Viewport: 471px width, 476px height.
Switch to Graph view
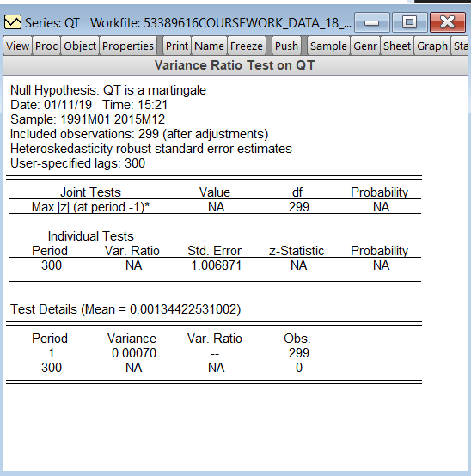pos(432,46)
